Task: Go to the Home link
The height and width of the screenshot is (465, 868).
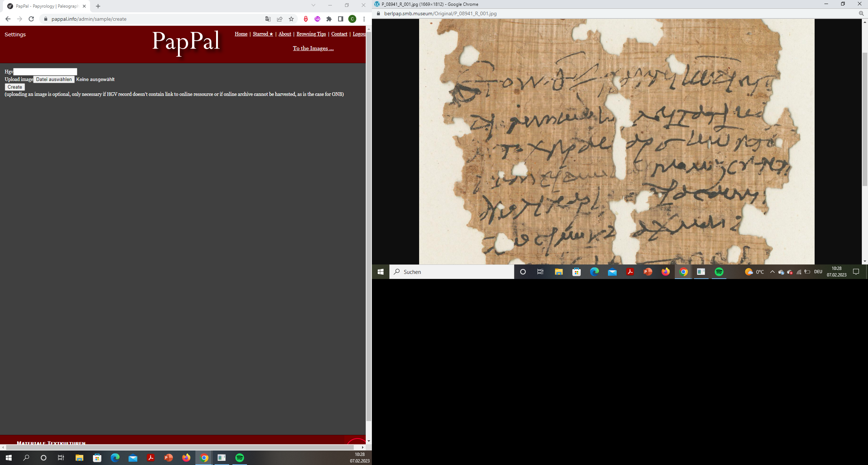Action: coord(241,34)
